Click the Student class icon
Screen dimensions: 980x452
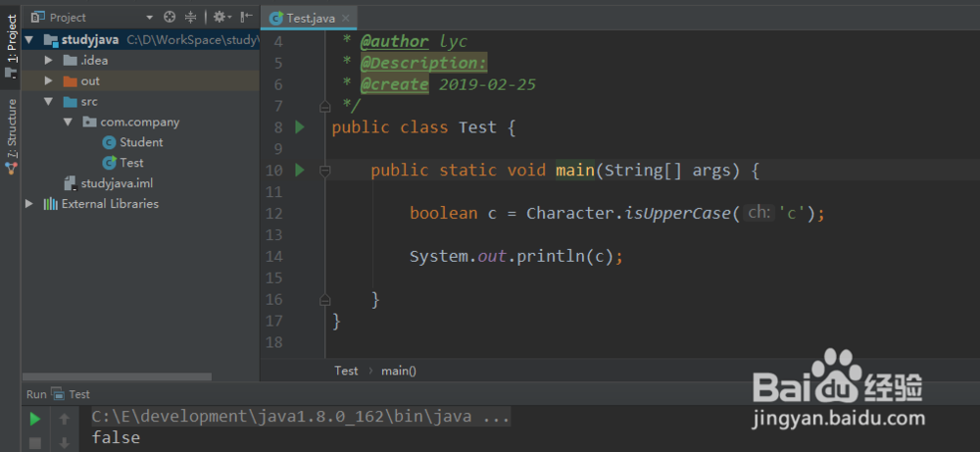pyautogui.click(x=110, y=142)
